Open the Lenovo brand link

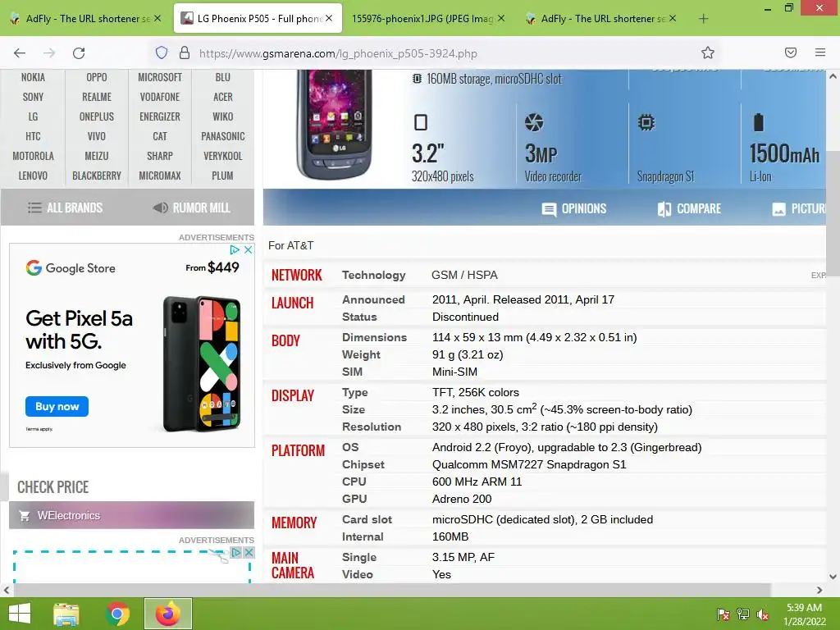click(33, 176)
